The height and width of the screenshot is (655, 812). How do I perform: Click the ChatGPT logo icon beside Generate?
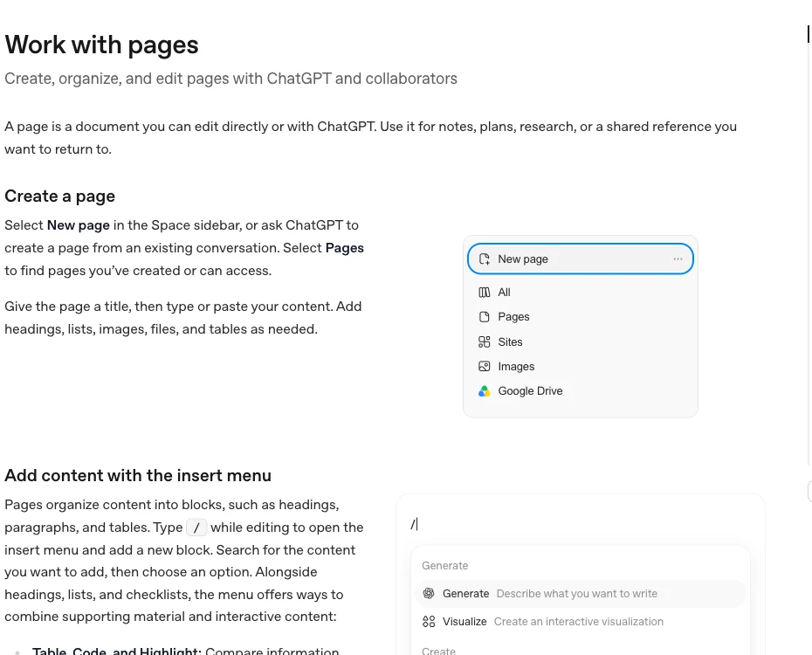coord(429,593)
